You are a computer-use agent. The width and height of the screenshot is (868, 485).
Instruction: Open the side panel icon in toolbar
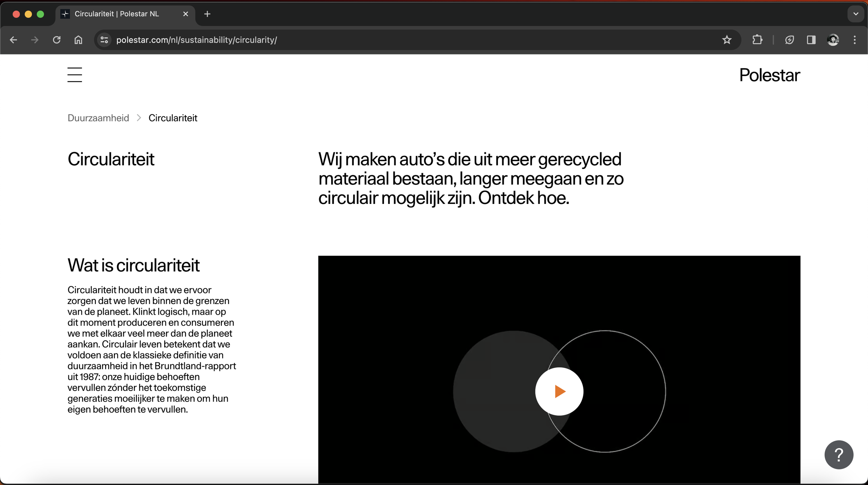click(x=811, y=40)
